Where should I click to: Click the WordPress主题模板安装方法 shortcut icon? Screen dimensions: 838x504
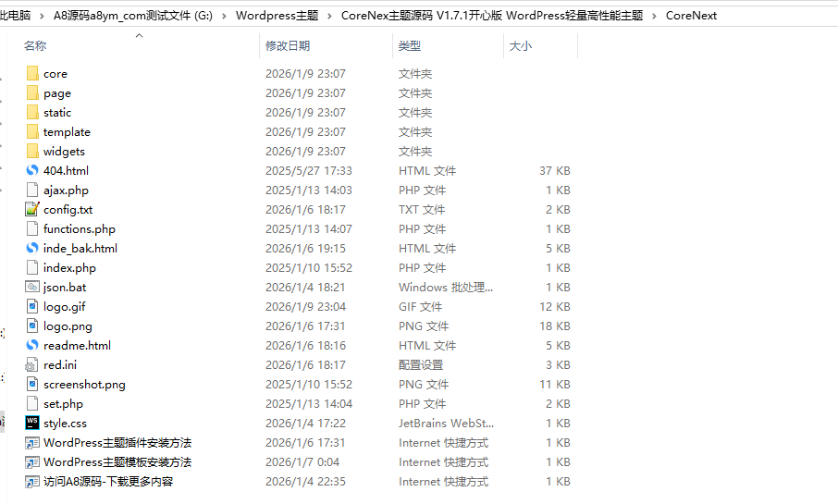point(32,461)
